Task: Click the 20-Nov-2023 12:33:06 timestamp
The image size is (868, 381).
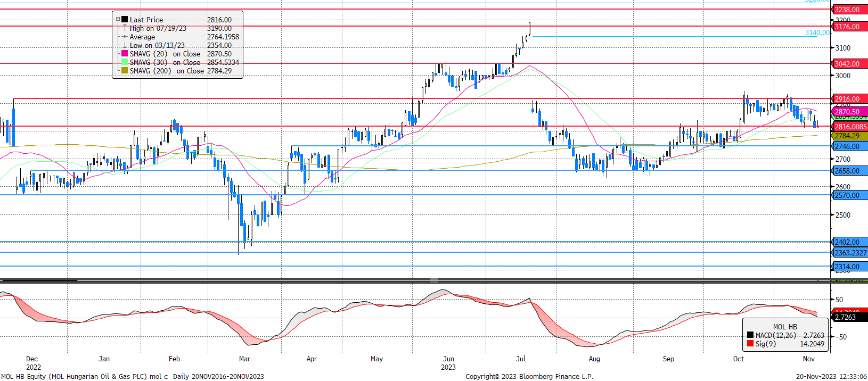Action: pyautogui.click(x=831, y=376)
